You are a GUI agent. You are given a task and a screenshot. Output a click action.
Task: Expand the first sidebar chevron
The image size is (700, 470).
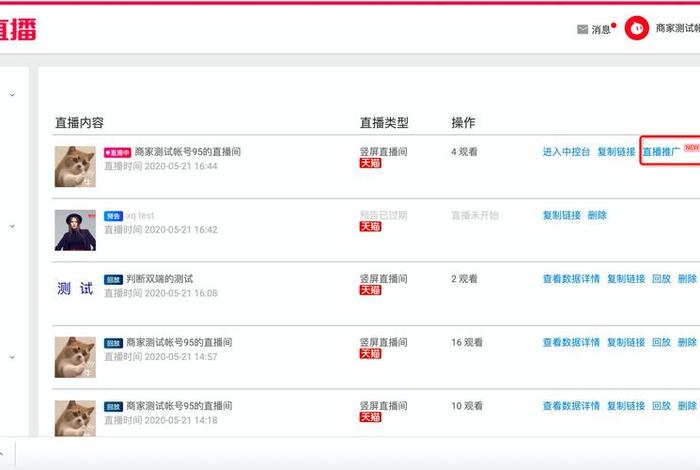(12, 95)
